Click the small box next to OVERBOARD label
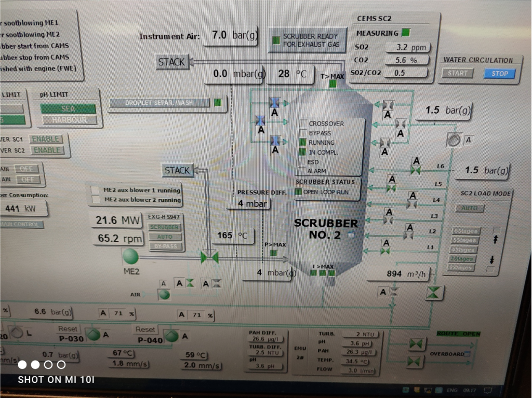The image size is (532, 398). pos(468,354)
